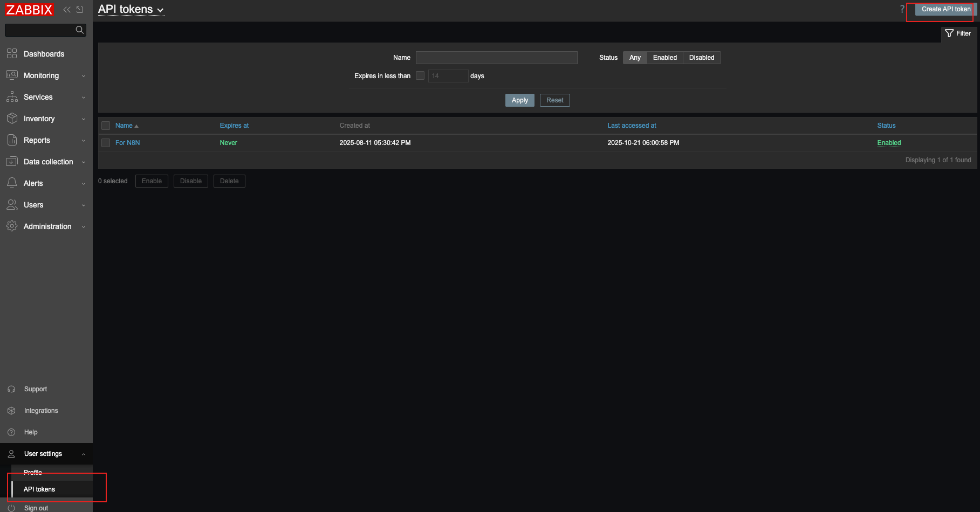Viewport: 980px width, 512px height.
Task: Open the 'For N8N' token link
Action: 127,143
